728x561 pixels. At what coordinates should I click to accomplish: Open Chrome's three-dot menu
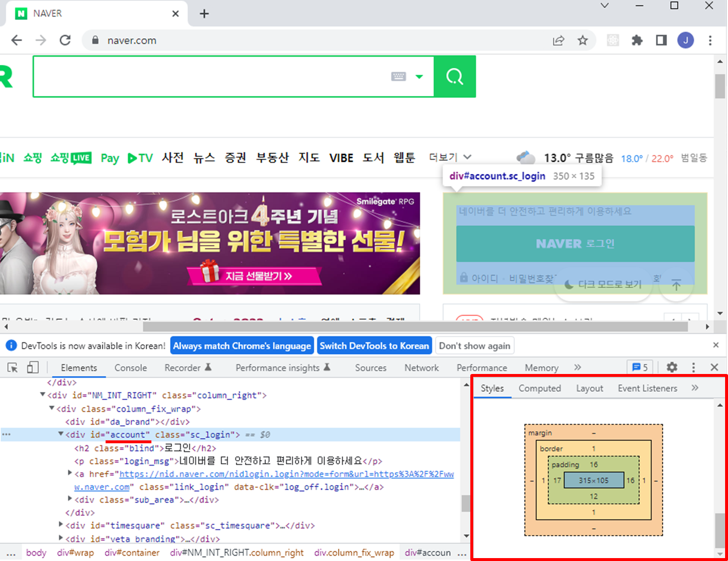coord(710,41)
